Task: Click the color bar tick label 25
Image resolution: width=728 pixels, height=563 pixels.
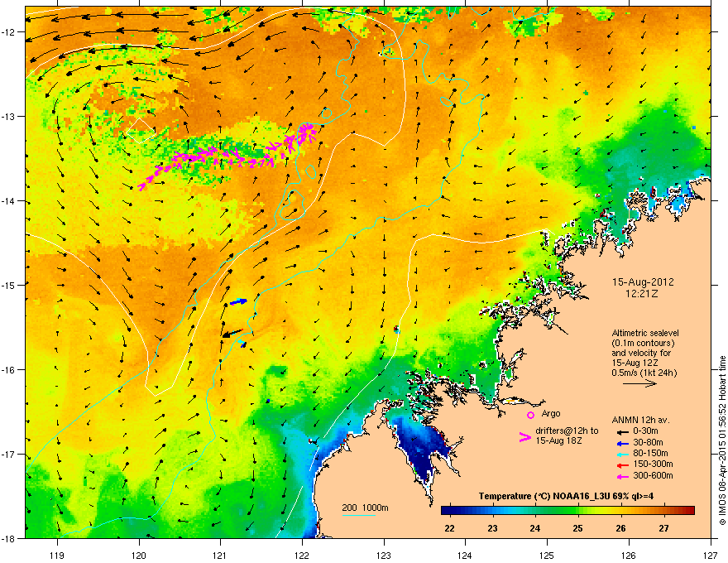Action: 577,528
